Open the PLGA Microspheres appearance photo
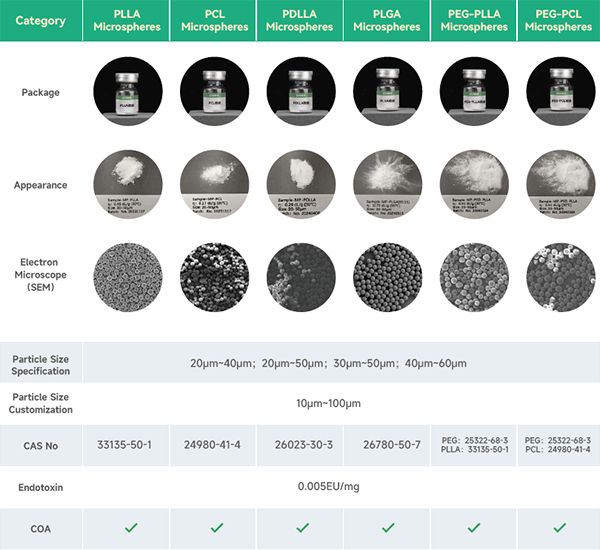 coord(385,184)
